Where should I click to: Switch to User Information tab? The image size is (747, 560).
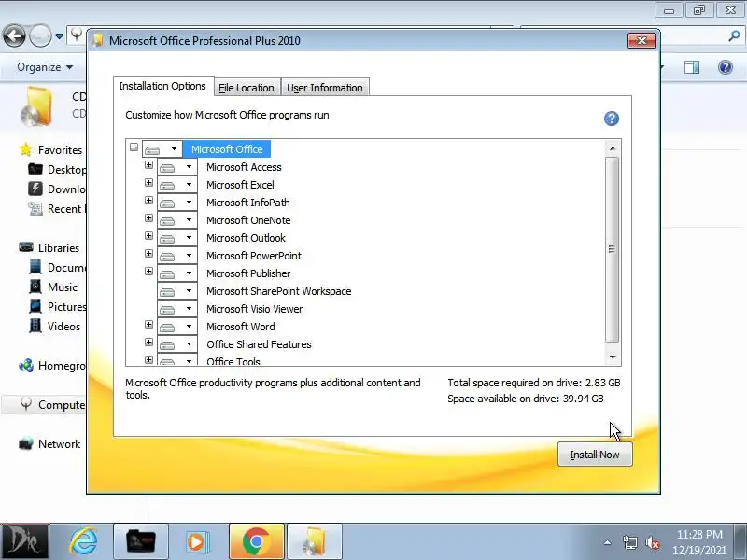[x=325, y=88]
